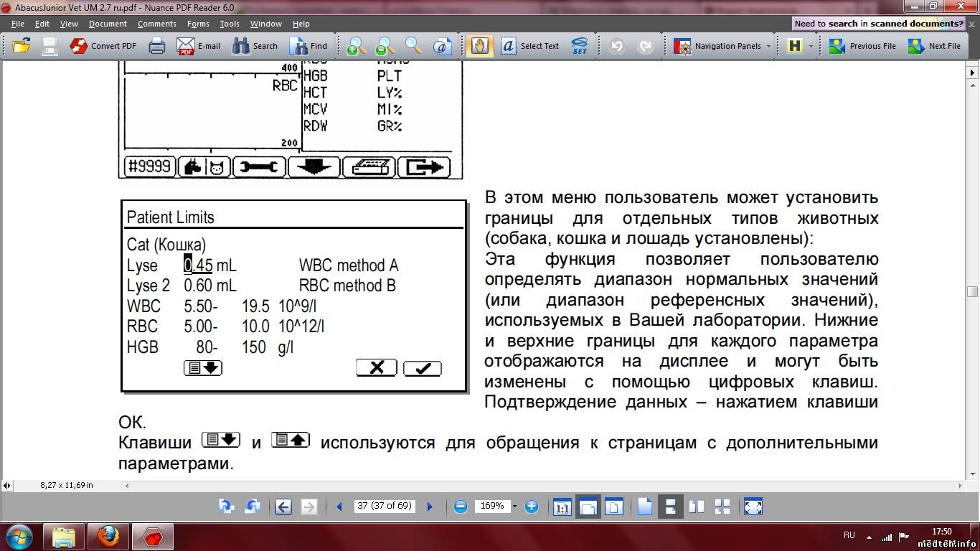The height and width of the screenshot is (551, 980).
Task: Switch to full screen view
Action: coord(753,507)
